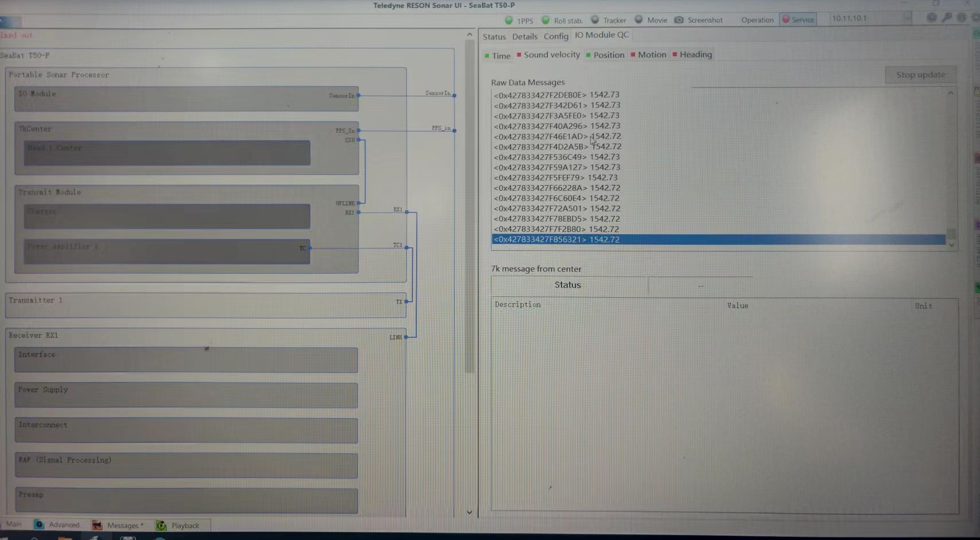
Task: Click the diagram vertical scrollbar thumb
Action: (470, 207)
